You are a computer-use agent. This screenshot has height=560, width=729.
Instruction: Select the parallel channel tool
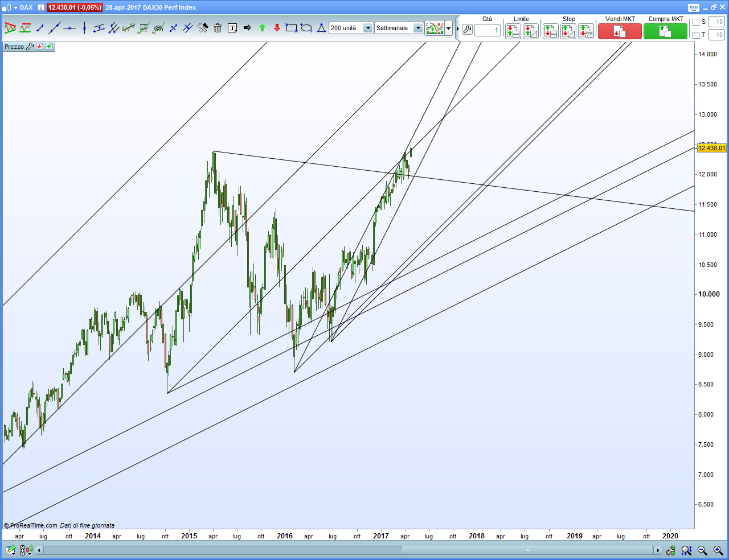tap(99, 28)
